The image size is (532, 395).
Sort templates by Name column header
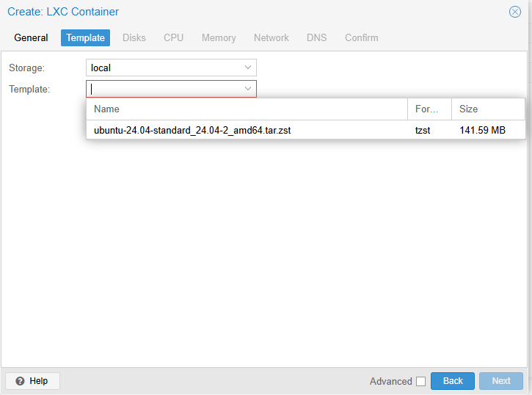247,109
